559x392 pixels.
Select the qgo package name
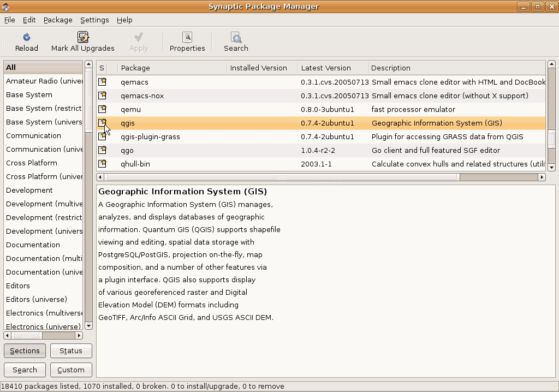(127, 151)
